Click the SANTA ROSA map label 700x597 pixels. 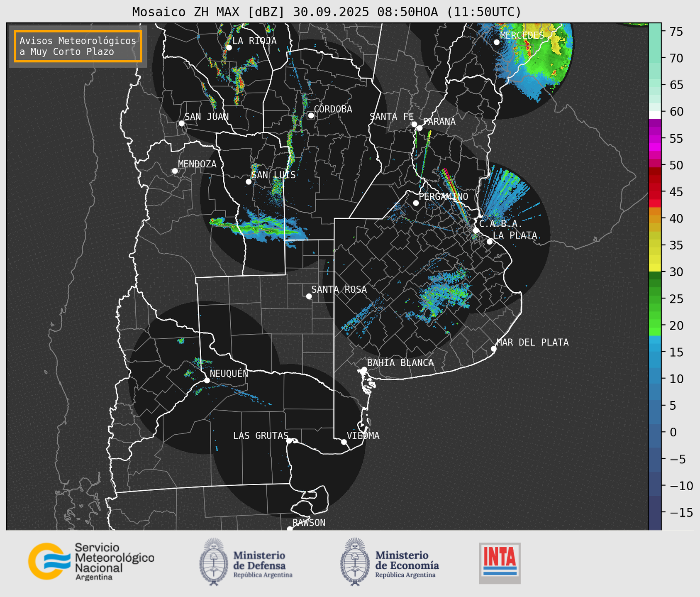(x=339, y=289)
